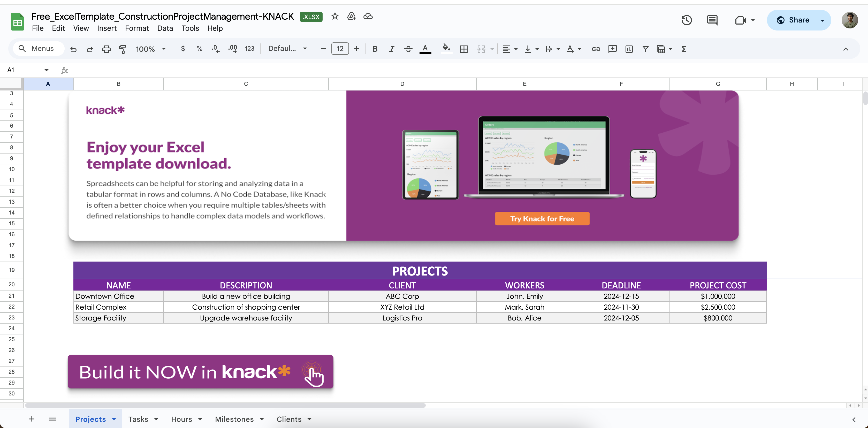
Task: Open the borders options dropdown
Action: (x=464, y=49)
